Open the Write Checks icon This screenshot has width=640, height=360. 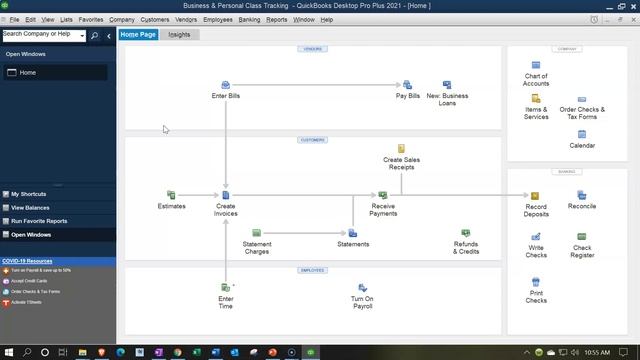536,237
